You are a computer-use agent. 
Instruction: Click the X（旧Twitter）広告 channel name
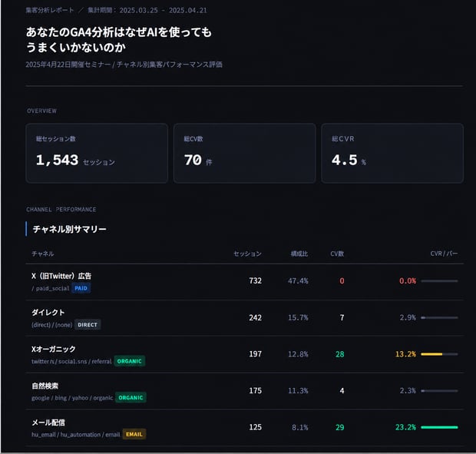click(61, 276)
